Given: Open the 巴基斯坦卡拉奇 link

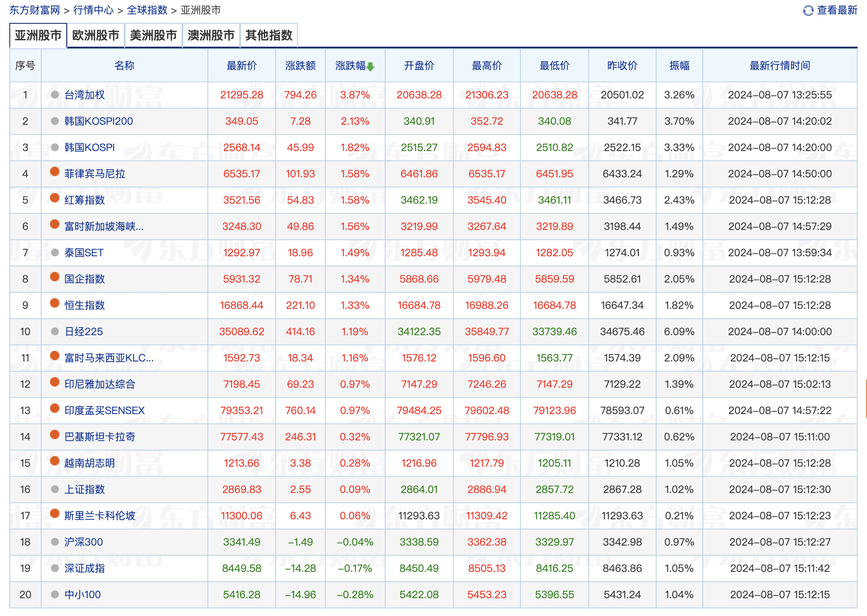Looking at the screenshot, I should tap(100, 437).
